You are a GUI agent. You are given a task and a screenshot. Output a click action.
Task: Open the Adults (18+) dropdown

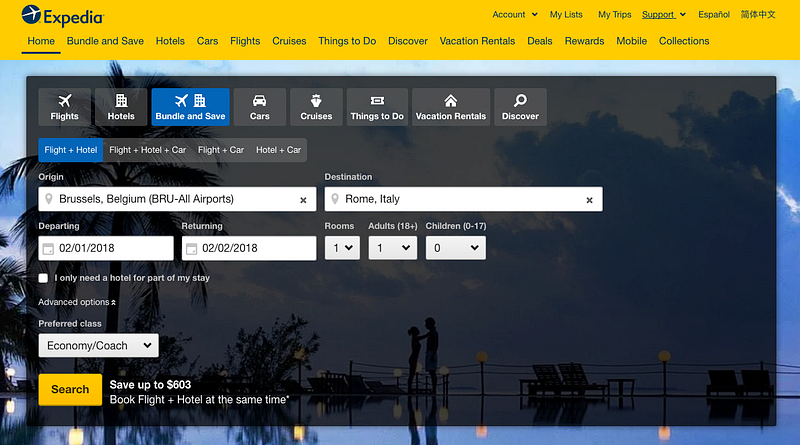click(x=393, y=248)
